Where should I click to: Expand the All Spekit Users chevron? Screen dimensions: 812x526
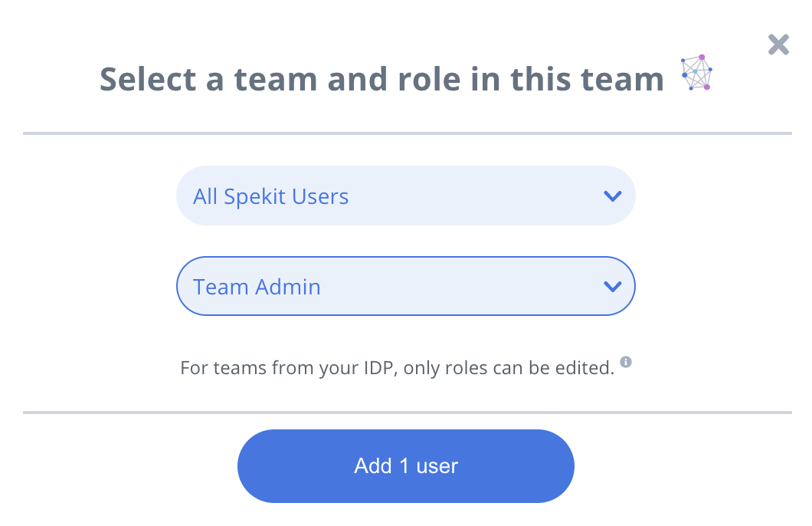coord(613,196)
